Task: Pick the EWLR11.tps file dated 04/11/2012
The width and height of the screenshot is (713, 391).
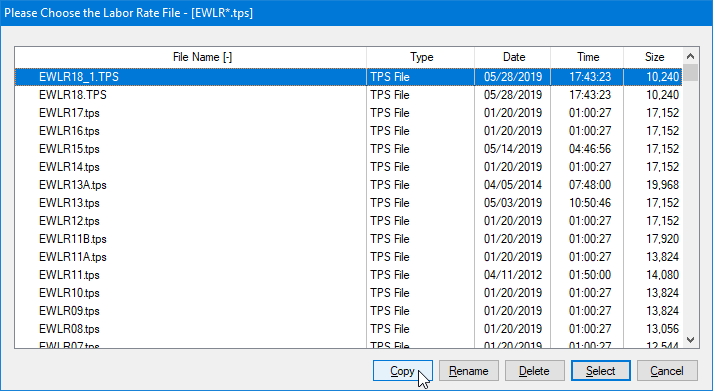Action: pyautogui.click(x=349, y=275)
